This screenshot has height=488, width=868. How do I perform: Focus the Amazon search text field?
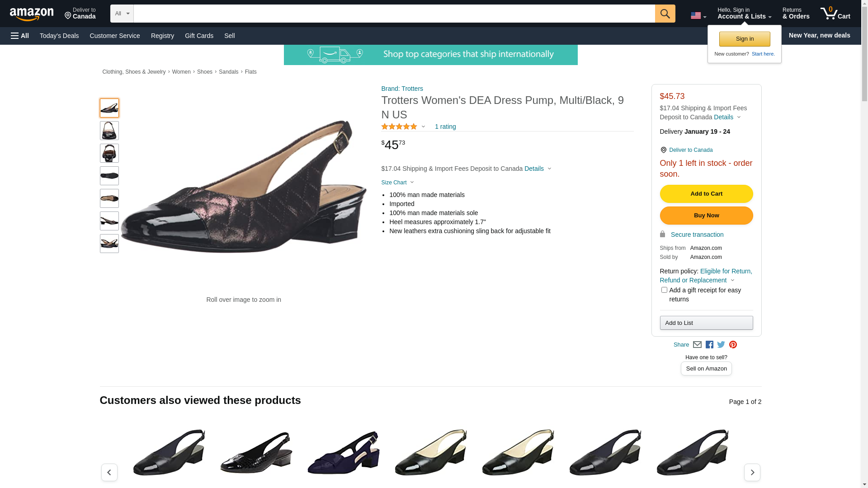pos(394,14)
